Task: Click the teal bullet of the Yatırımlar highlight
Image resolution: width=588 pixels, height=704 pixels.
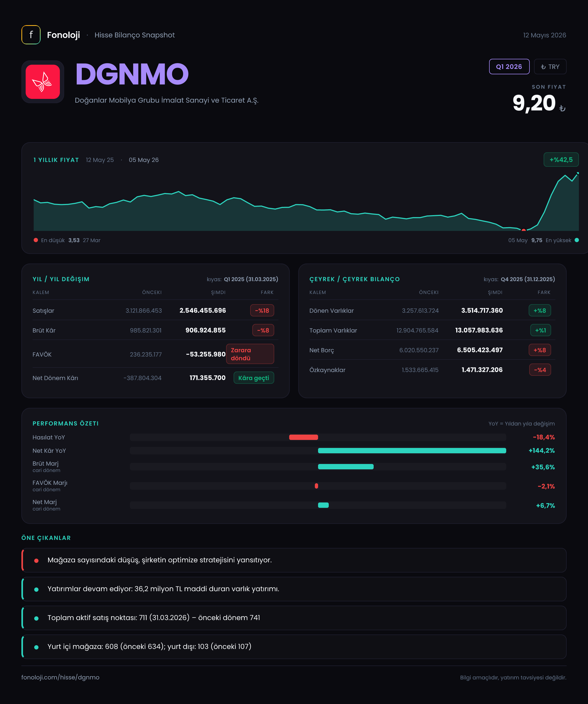Action: [36, 589]
